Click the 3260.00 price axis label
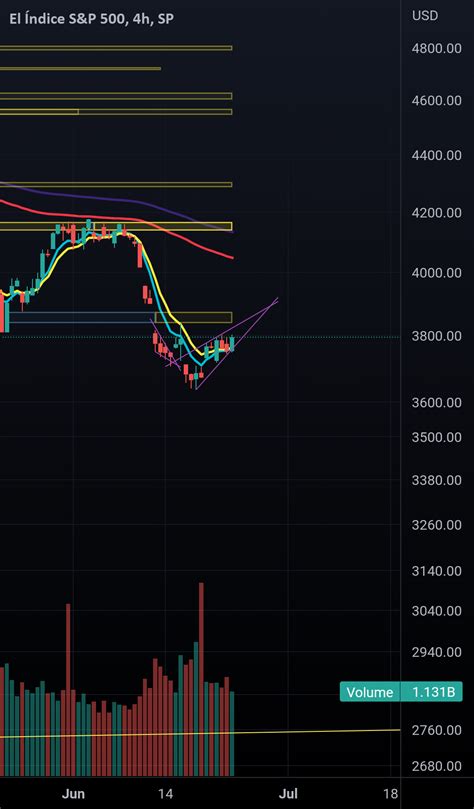The height and width of the screenshot is (809, 474). (x=436, y=525)
